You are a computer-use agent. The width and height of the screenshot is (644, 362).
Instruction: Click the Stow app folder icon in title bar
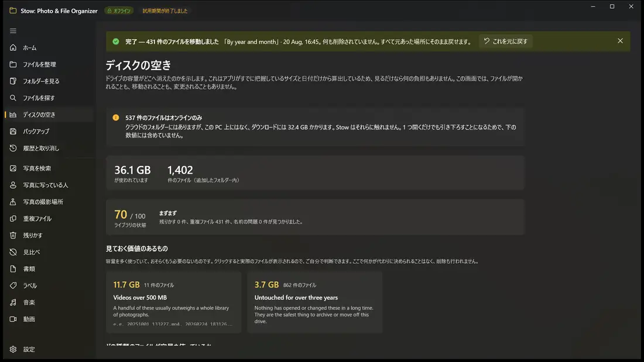click(x=13, y=11)
